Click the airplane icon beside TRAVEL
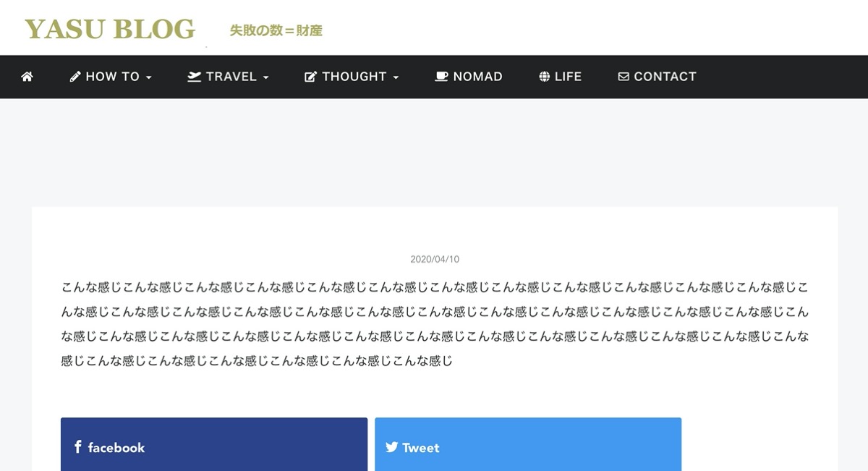 [x=194, y=77]
